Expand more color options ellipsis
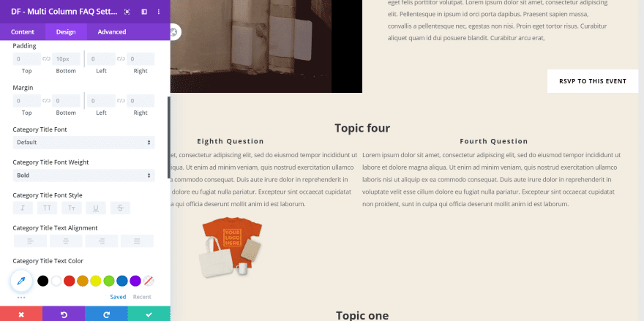 pyautogui.click(x=21, y=297)
